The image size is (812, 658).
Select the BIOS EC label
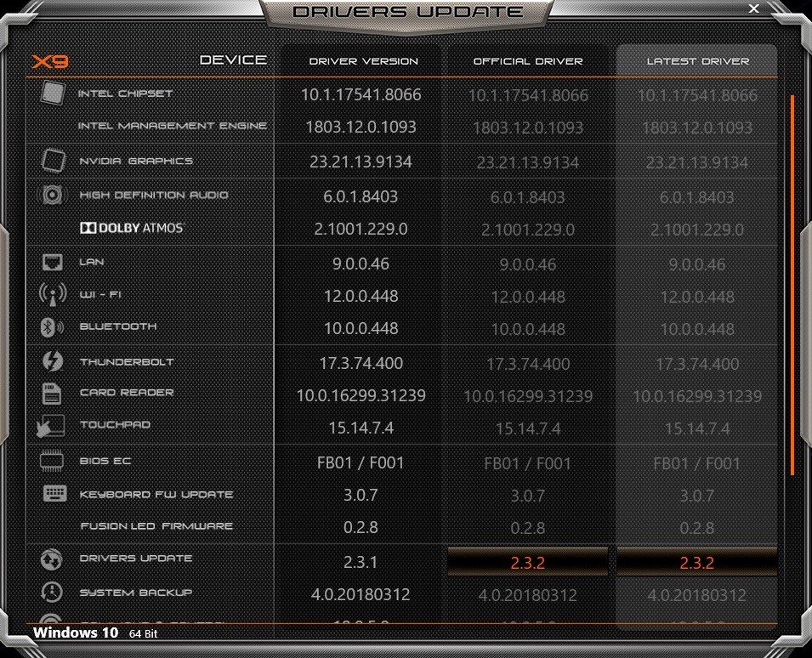pos(105,461)
